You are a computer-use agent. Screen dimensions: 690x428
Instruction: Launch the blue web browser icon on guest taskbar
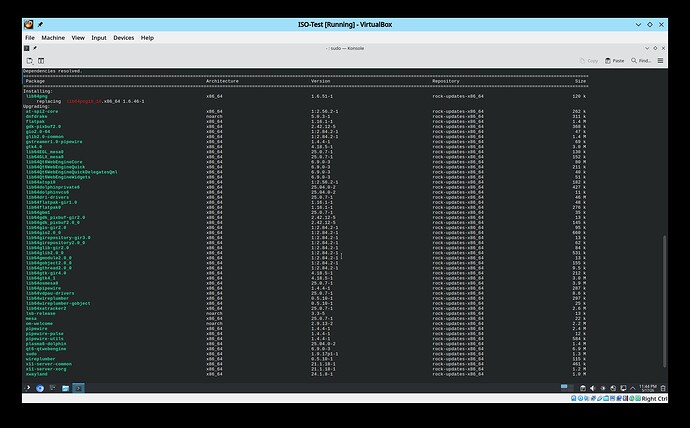[40, 388]
